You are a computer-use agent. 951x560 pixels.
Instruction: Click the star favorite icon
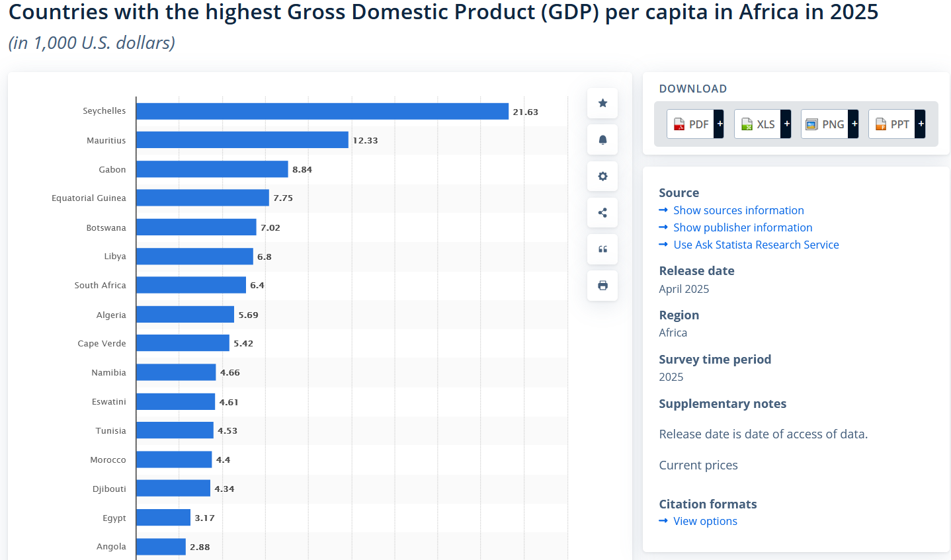(602, 103)
